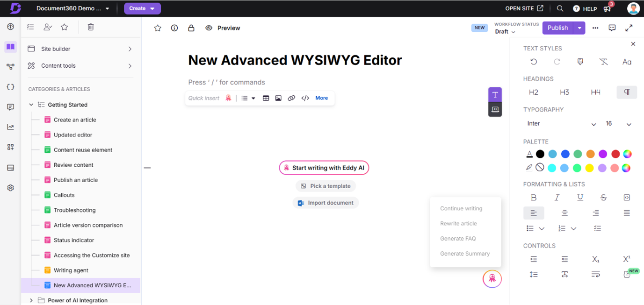This screenshot has height=305, width=644.
Task: Click Import document
Action: 326,203
